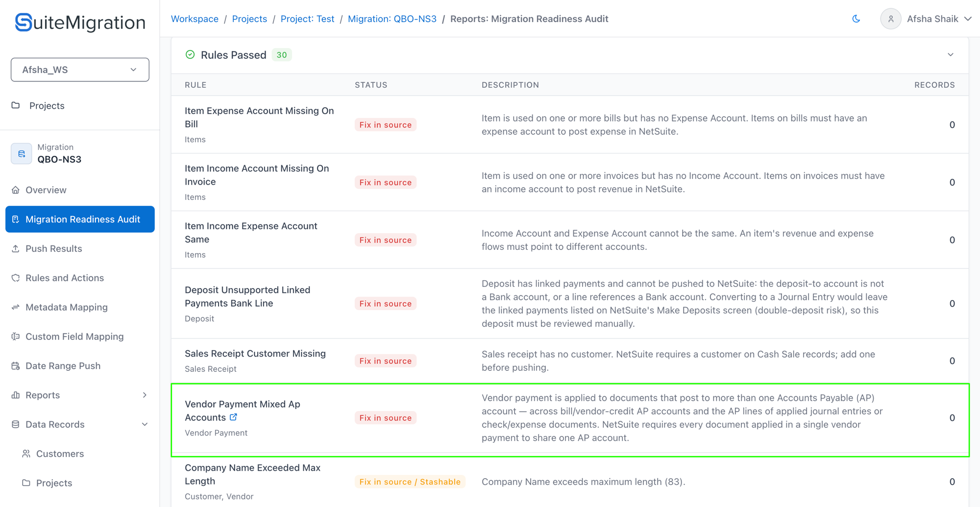Image resolution: width=980 pixels, height=507 pixels.
Task: Click the Rules Passed count badge 30
Action: (x=282, y=55)
